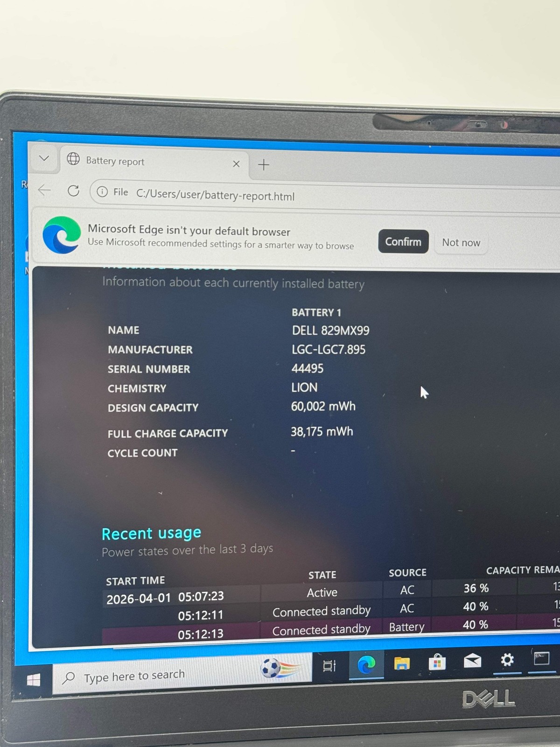Open the Mail app from taskbar
560x747 pixels.
coord(472,661)
